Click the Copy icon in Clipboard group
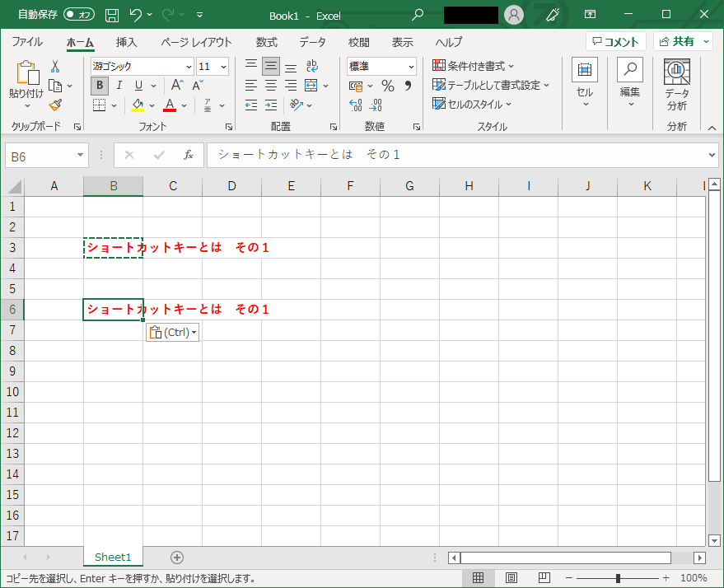Viewport: 724px width, 588px height. coord(55,86)
